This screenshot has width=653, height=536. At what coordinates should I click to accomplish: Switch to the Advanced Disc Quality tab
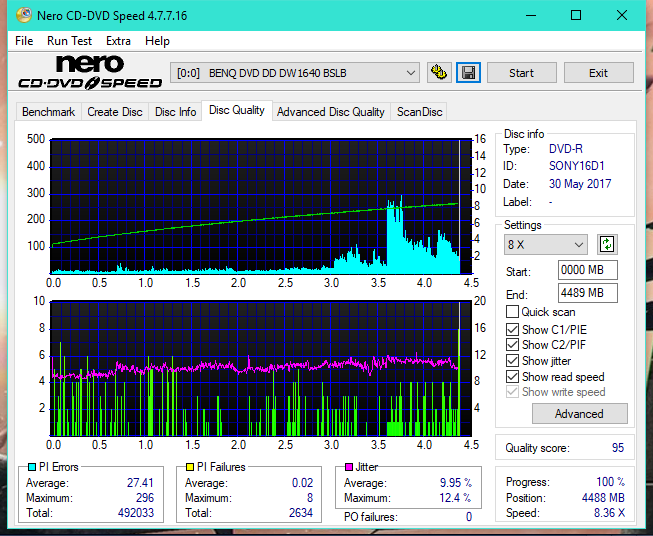[x=331, y=112]
